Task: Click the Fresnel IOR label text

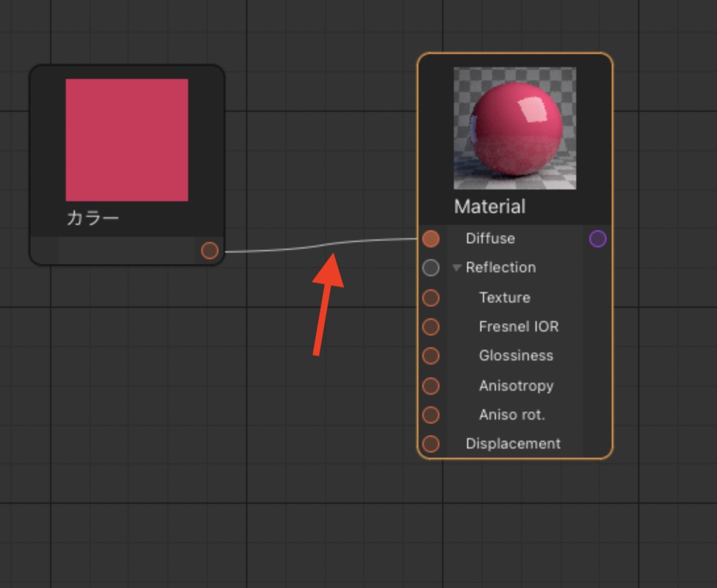Action: click(x=518, y=326)
